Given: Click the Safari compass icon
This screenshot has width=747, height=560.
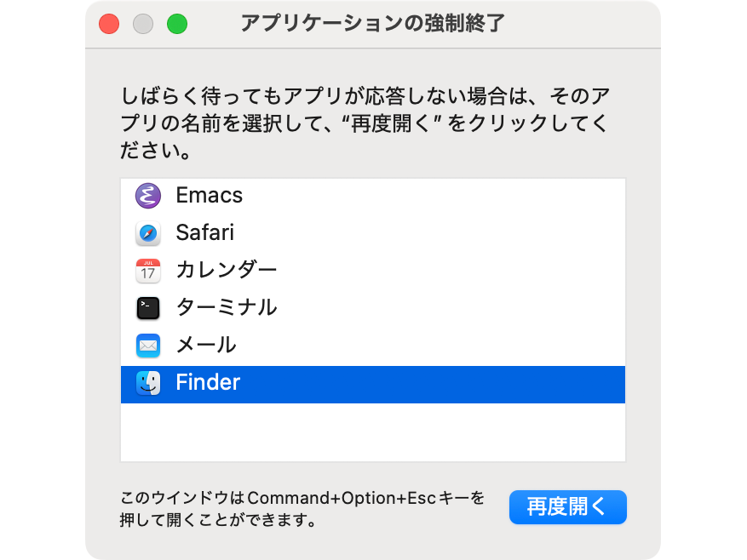Looking at the screenshot, I should [147, 233].
